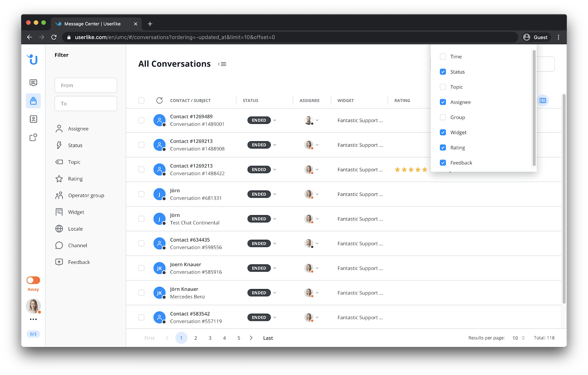The height and width of the screenshot is (375, 588).
Task: Enable the Time column checkbox
Action: point(443,57)
